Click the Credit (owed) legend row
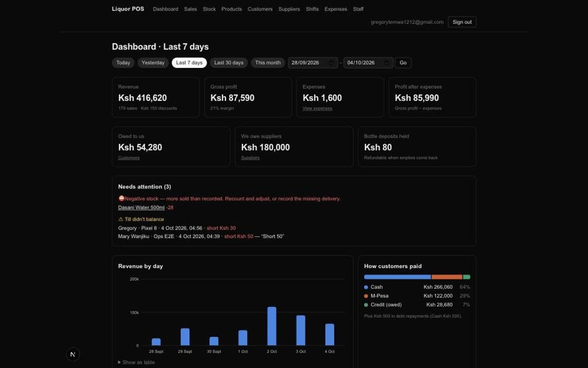This screenshot has height=368, width=588. [x=417, y=305]
